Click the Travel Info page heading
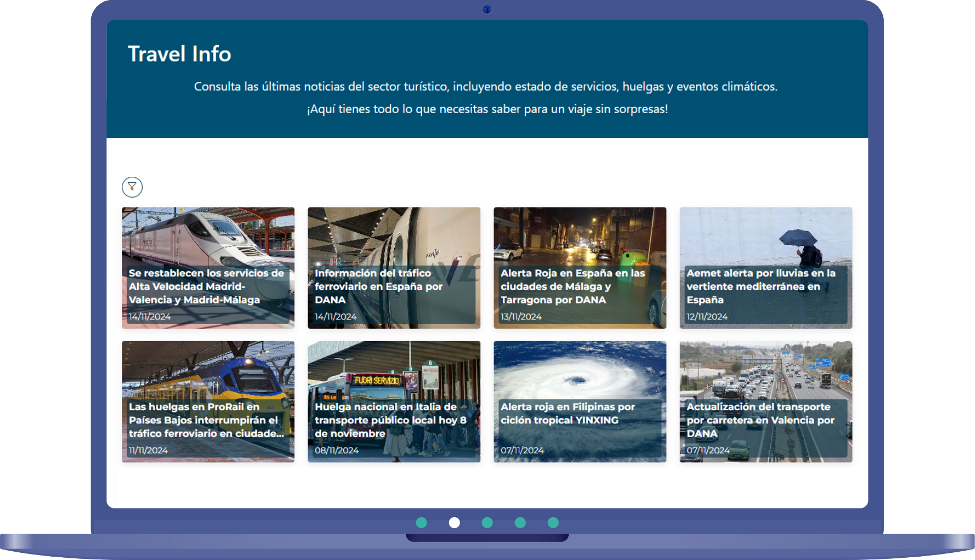975x560 pixels. click(180, 54)
